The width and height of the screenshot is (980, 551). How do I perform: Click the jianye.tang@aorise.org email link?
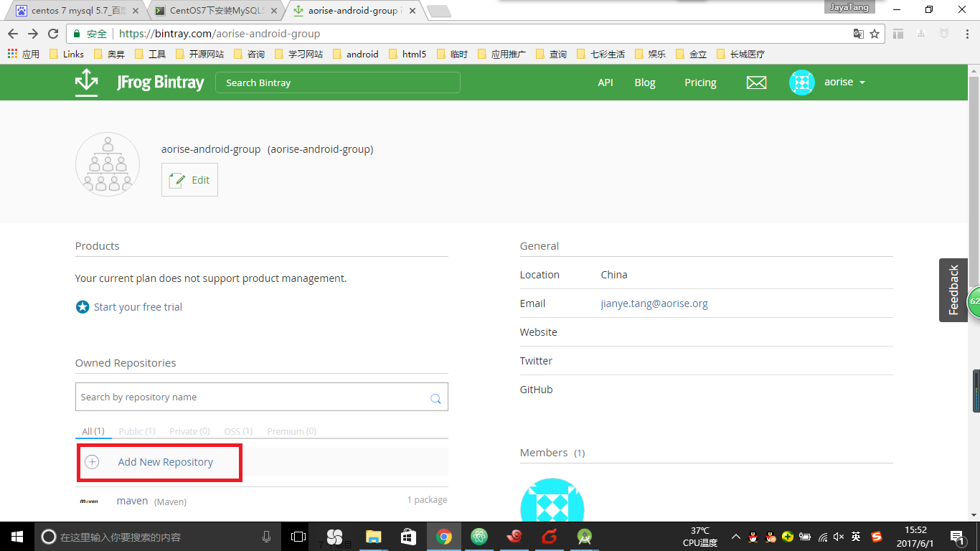[654, 303]
